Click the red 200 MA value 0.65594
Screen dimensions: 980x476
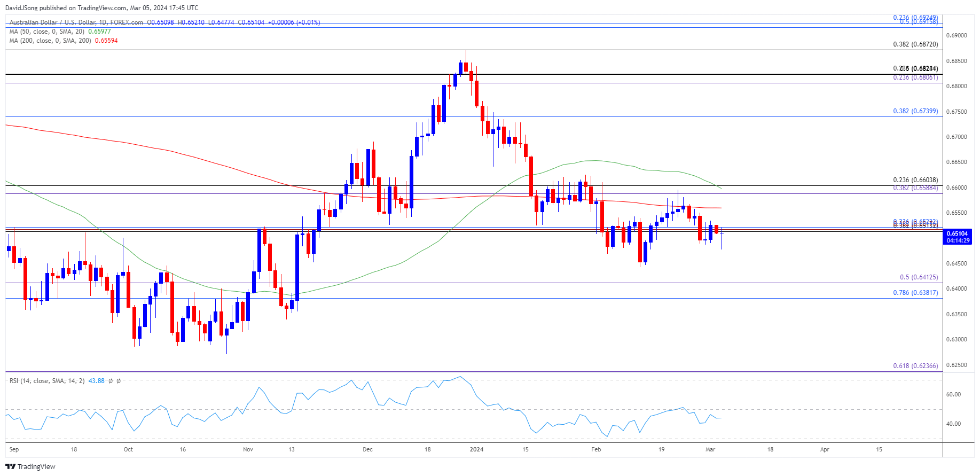[106, 41]
